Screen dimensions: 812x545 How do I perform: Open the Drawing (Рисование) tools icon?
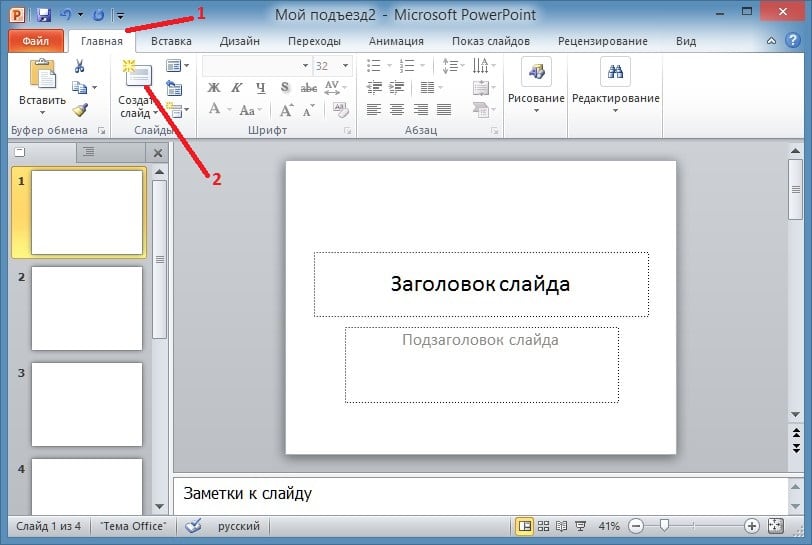pyautogui.click(x=536, y=71)
